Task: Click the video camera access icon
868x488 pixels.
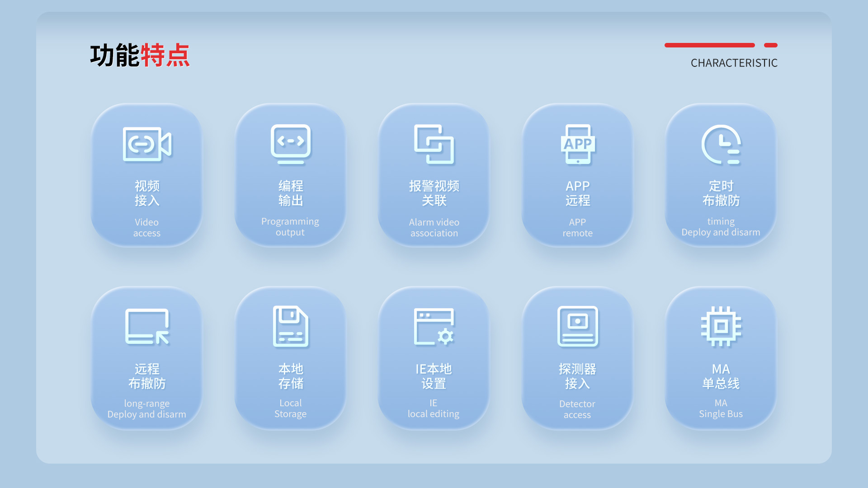Action: 147,144
